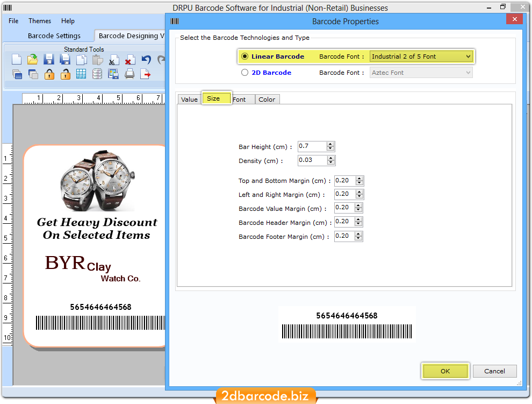The width and height of the screenshot is (532, 404).
Task: Click the Barcode Footer Margin field
Action: pyautogui.click(x=344, y=236)
